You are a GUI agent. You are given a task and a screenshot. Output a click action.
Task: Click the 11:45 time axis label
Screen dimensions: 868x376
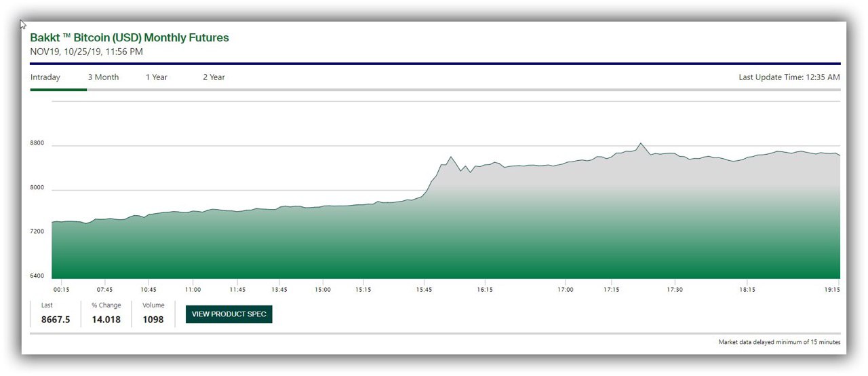[x=237, y=290]
